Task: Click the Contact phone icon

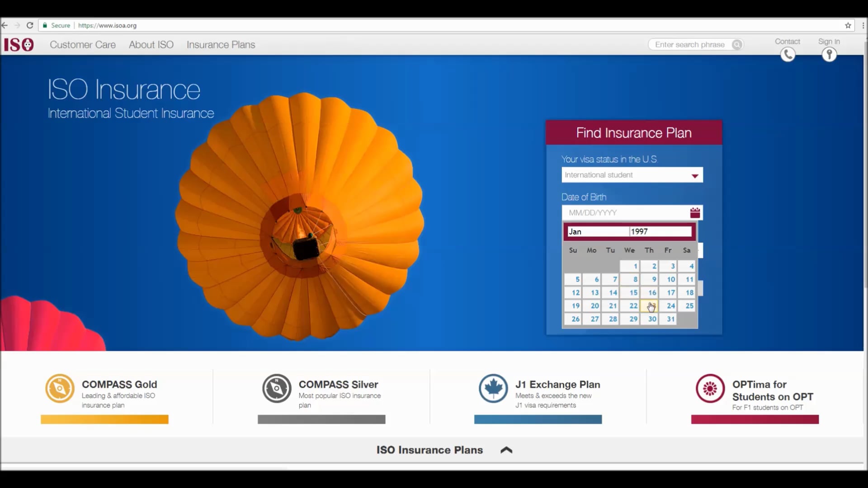Action: point(788,55)
